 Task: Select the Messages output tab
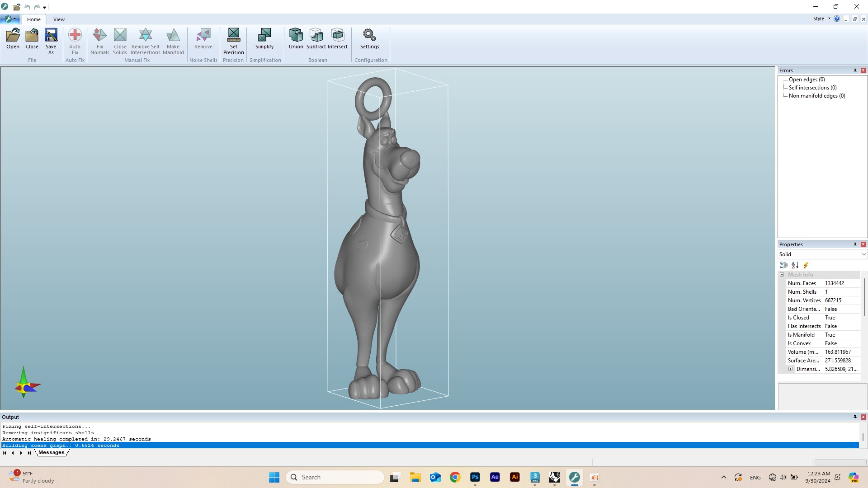click(x=52, y=453)
